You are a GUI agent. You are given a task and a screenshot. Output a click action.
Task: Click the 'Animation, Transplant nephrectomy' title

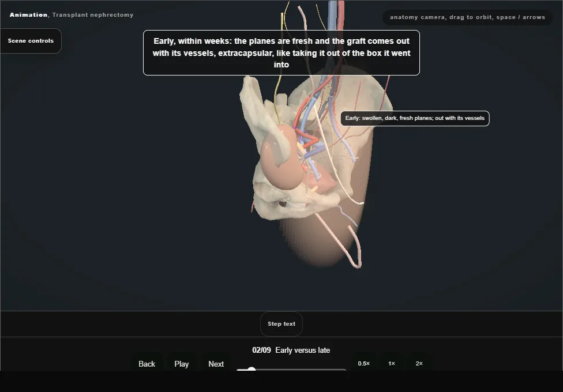[72, 15]
